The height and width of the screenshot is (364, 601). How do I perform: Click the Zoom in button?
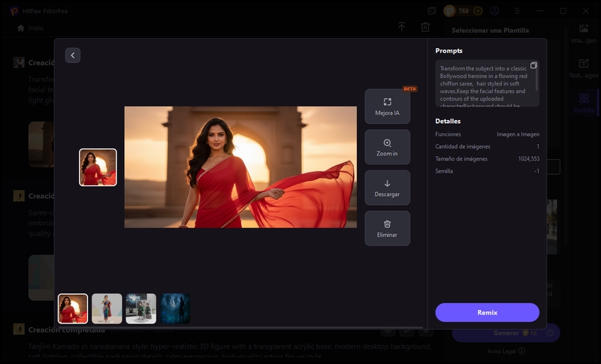387,147
